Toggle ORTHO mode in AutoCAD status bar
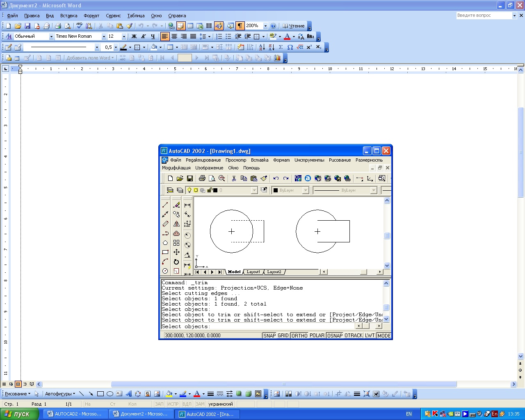Screen dimensions: 525x420 point(299,336)
